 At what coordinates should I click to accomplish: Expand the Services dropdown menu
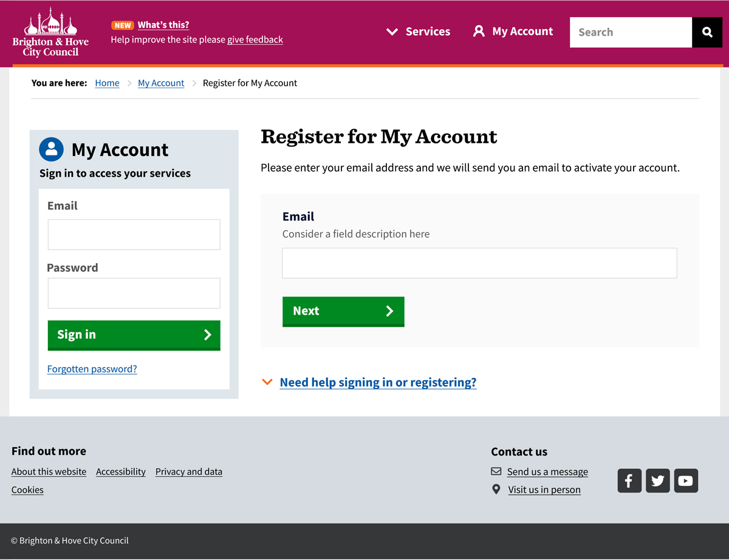tap(419, 32)
